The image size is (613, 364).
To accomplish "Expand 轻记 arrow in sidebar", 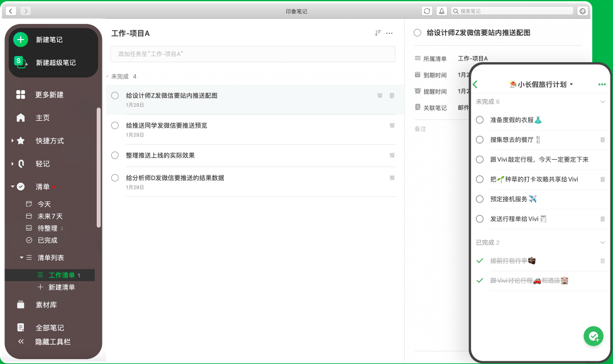I will [x=12, y=164].
